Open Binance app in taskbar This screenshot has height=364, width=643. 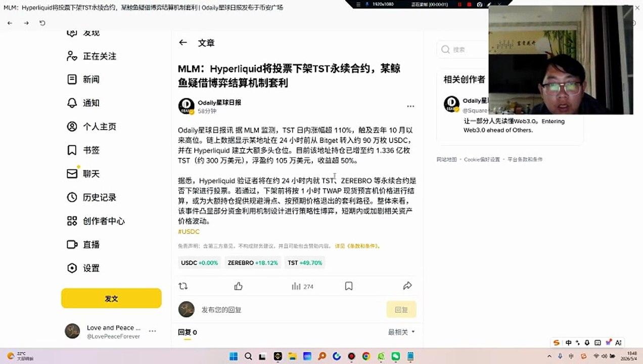point(278,356)
